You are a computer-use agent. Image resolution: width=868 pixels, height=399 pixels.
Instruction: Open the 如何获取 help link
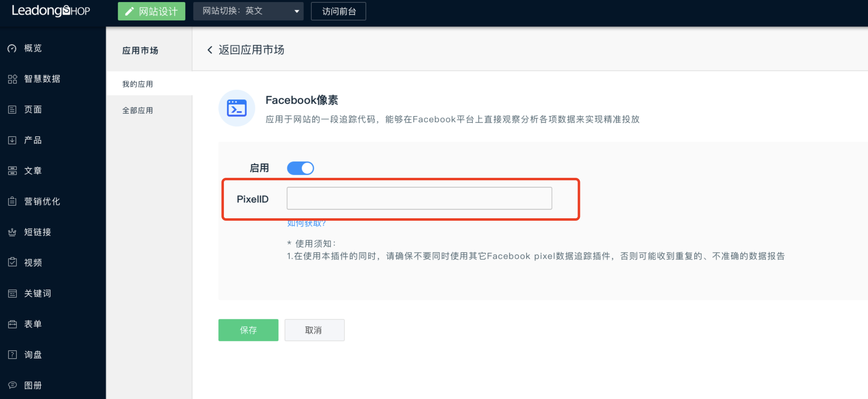tap(306, 223)
